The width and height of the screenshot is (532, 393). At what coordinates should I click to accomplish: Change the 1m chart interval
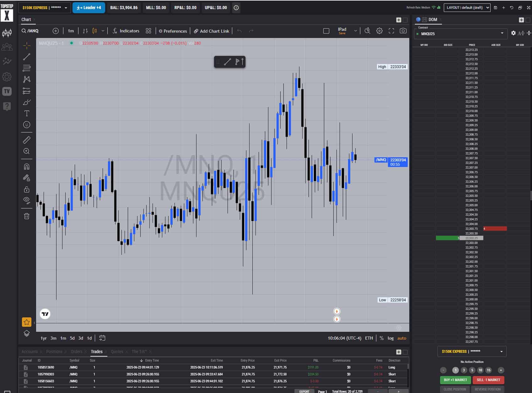coord(71,31)
